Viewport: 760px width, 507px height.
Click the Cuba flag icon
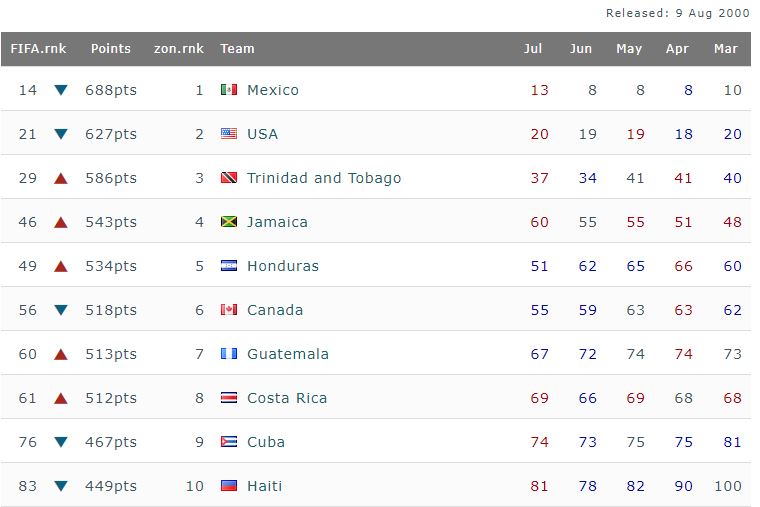pos(229,442)
